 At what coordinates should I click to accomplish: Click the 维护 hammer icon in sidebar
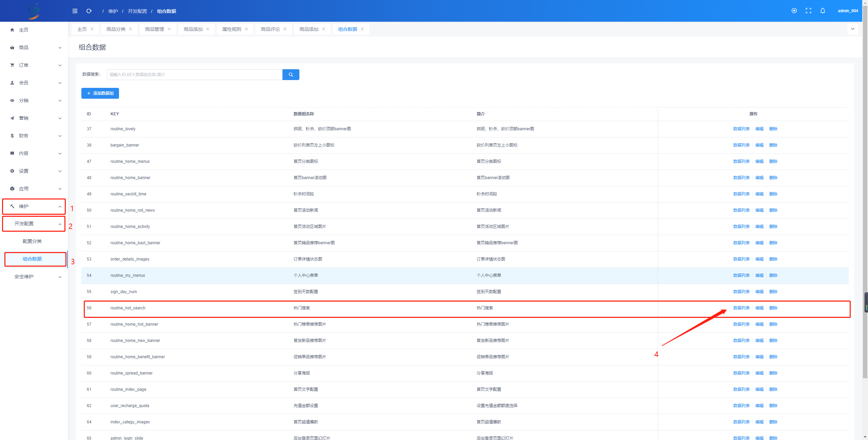[12, 206]
